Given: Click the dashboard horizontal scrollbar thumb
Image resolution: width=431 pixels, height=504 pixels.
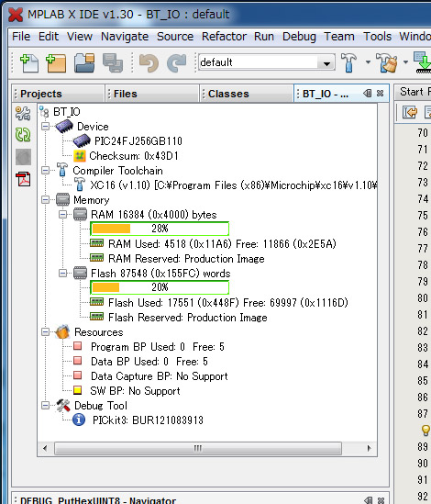Looking at the screenshot, I should point(198,448).
